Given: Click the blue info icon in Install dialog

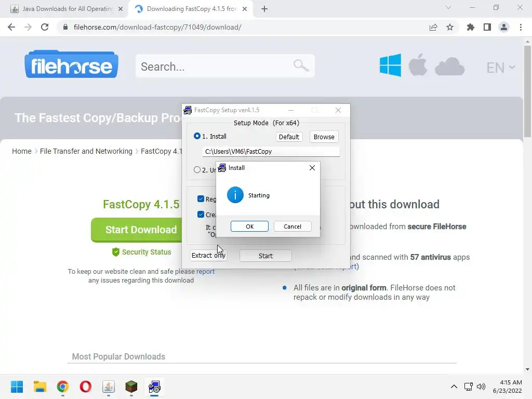Looking at the screenshot, I should pos(235,195).
